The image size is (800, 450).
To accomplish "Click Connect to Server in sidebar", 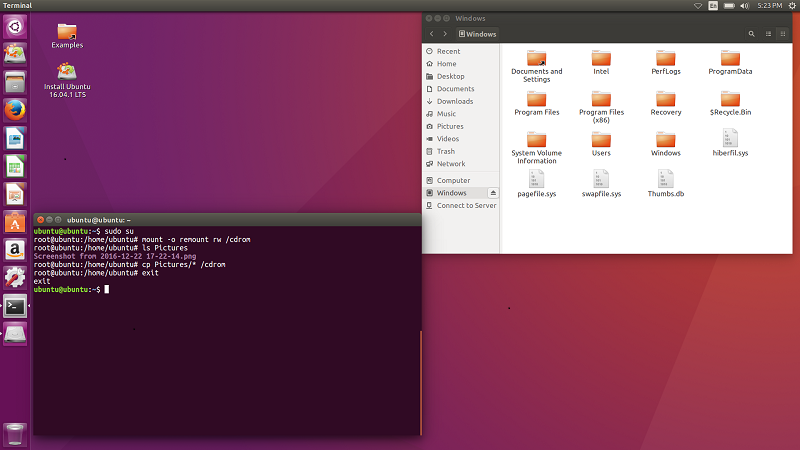I will coord(461,205).
